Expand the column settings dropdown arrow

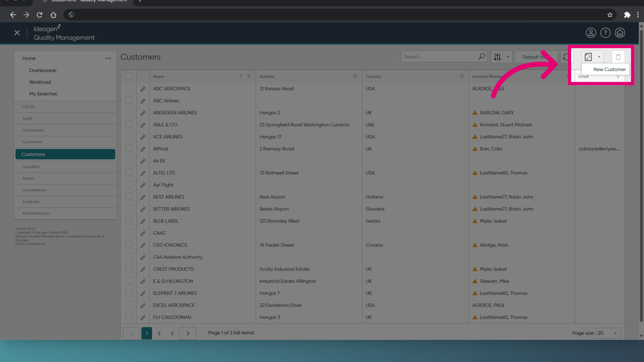pyautogui.click(x=508, y=57)
